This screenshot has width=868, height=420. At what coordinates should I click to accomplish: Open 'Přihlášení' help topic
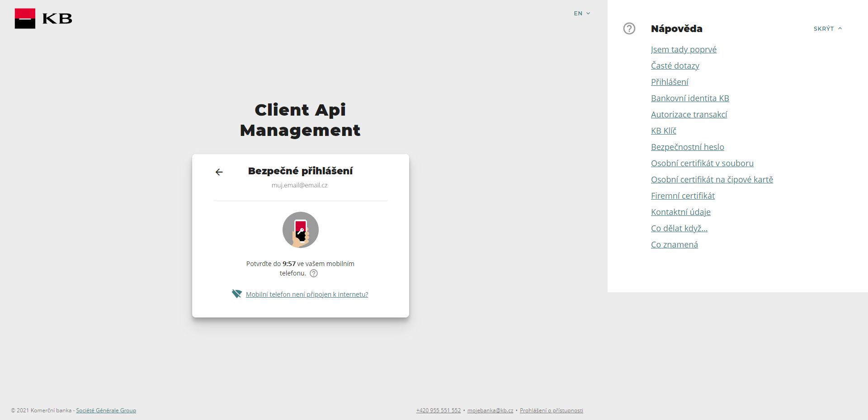670,82
